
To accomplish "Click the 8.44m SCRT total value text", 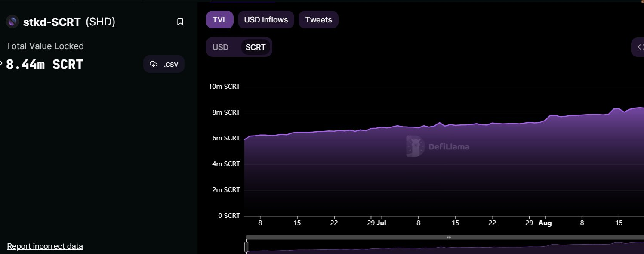I will point(44,65).
